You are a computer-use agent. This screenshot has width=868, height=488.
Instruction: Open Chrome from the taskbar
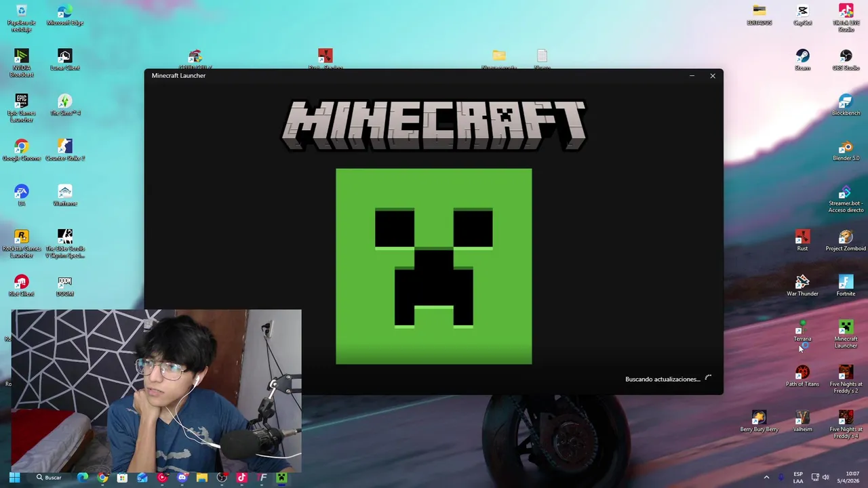102,477
